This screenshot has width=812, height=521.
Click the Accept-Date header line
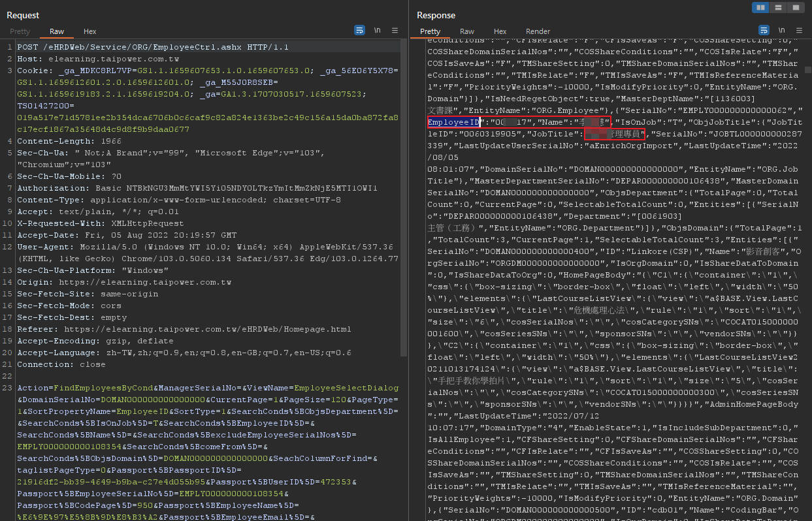(127, 235)
